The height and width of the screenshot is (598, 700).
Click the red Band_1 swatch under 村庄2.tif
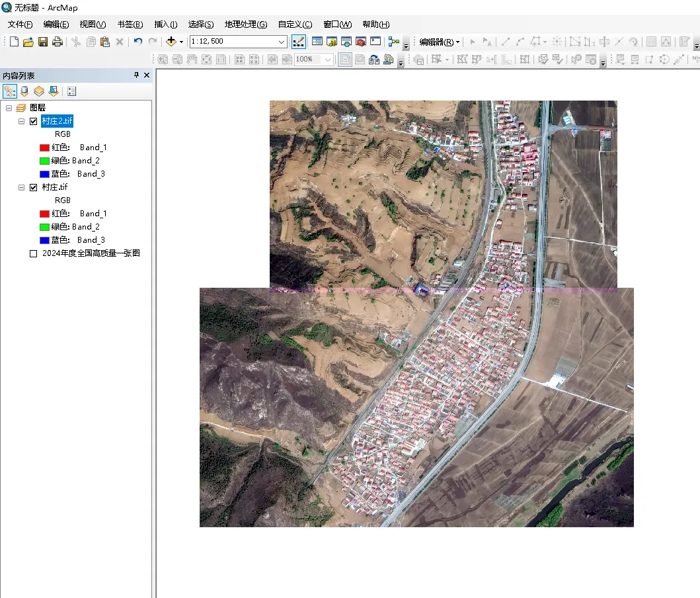[x=44, y=148]
